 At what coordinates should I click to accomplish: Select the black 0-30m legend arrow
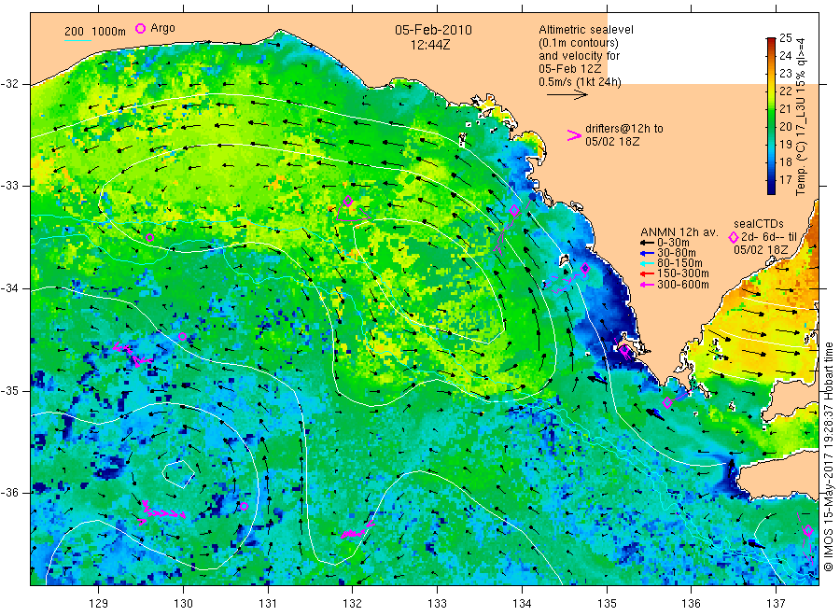pyautogui.click(x=647, y=243)
